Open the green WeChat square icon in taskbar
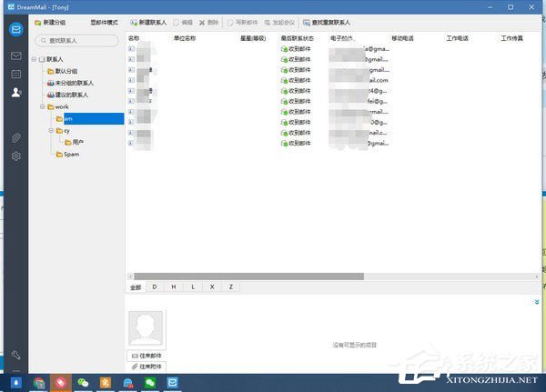The image size is (546, 392). pyautogui.click(x=150, y=383)
